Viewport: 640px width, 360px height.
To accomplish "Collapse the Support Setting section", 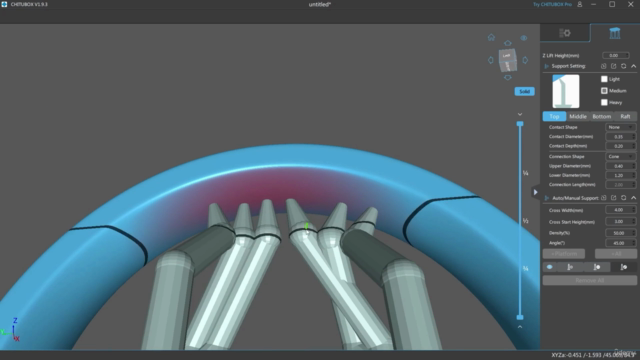I will (x=633, y=66).
